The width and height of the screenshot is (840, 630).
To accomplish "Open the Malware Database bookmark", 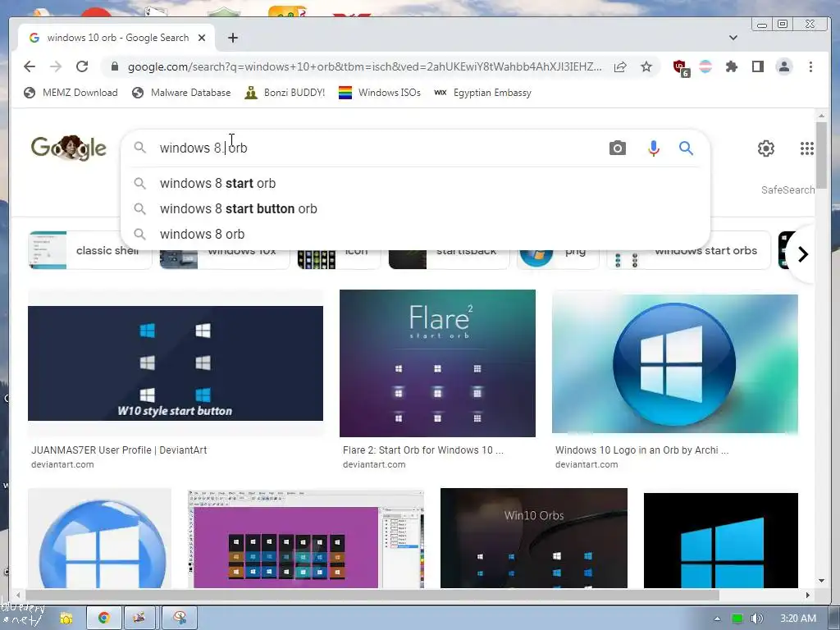I will (x=181, y=93).
